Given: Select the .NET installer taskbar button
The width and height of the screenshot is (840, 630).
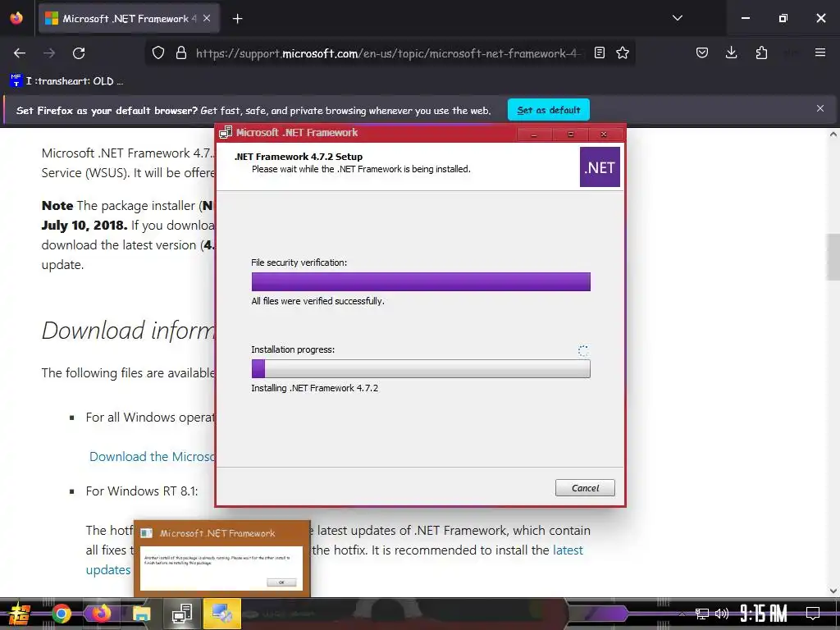Looking at the screenshot, I should click(x=181, y=614).
